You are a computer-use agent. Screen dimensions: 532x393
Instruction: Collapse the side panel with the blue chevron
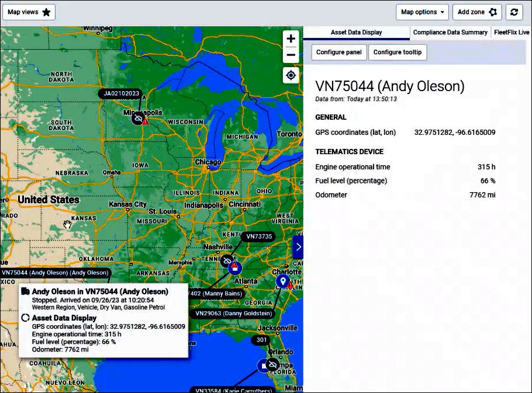tap(298, 247)
